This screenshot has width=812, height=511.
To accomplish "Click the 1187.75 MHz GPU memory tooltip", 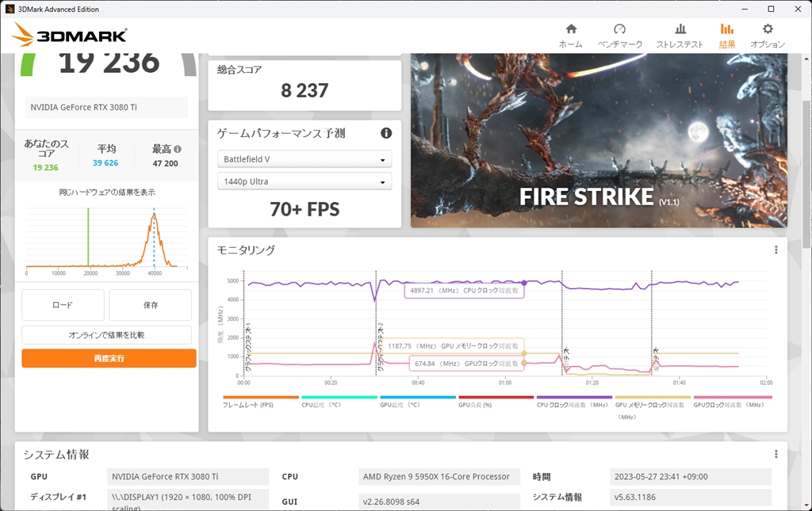I will click(453, 346).
